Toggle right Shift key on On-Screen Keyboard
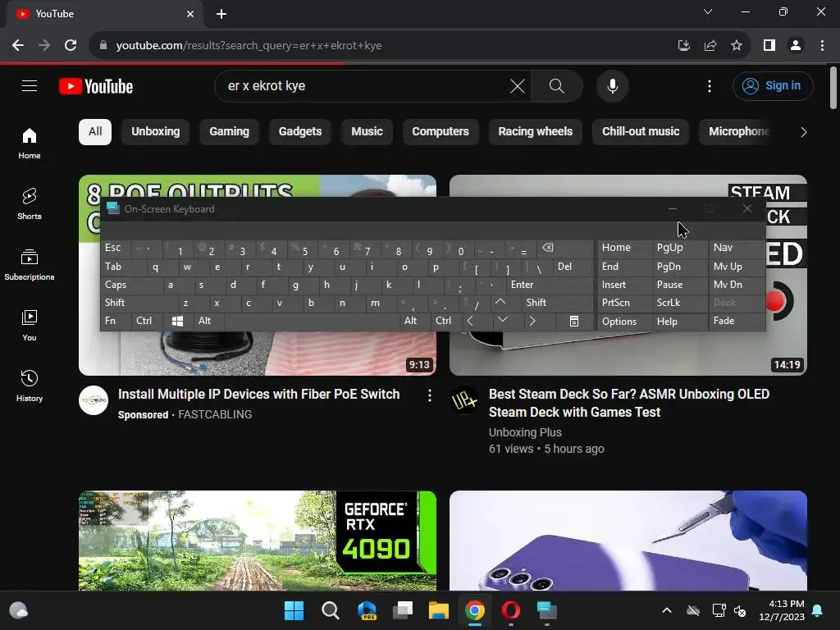Image resolution: width=840 pixels, height=630 pixels. [x=557, y=303]
